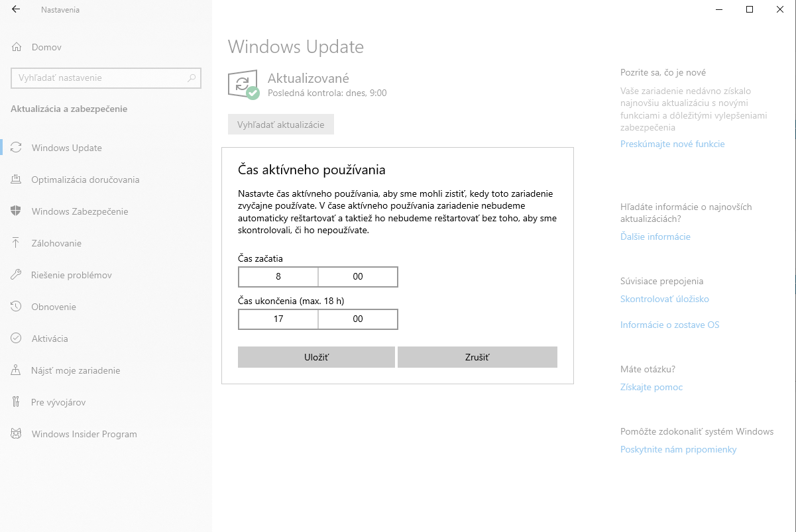Open the Preskúmajte nové funkcie link
The height and width of the screenshot is (532, 796).
673,144
